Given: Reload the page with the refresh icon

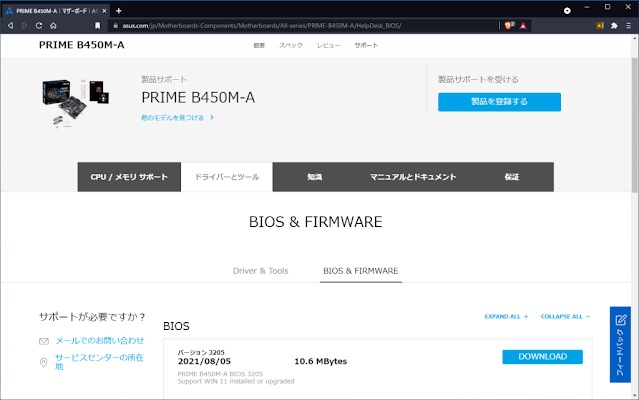Looking at the screenshot, I should pos(39,26).
